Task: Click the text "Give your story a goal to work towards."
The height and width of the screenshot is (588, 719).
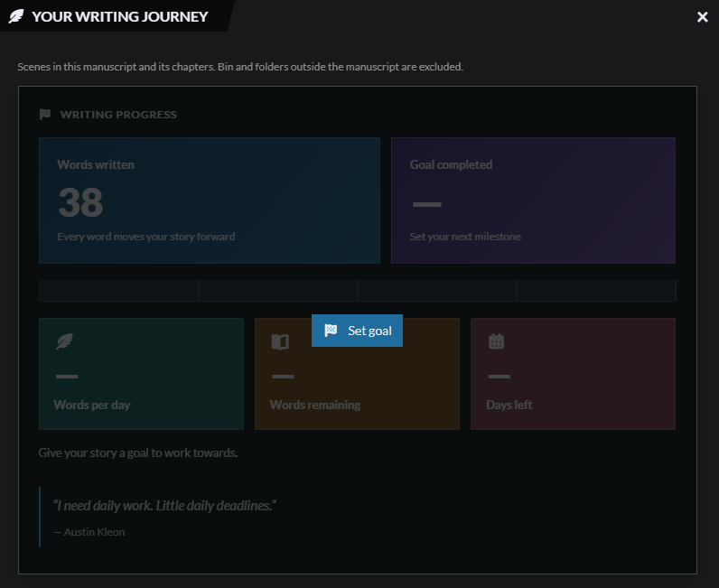Action: 138,453
